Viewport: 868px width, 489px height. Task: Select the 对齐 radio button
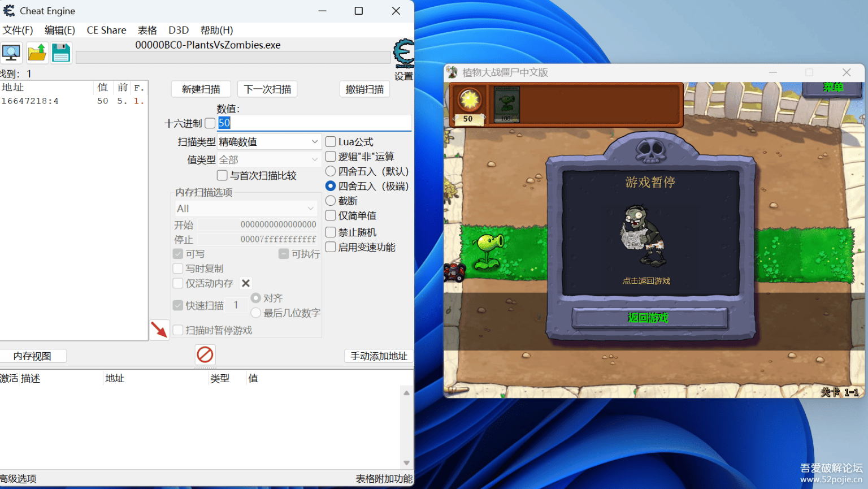pyautogui.click(x=256, y=298)
